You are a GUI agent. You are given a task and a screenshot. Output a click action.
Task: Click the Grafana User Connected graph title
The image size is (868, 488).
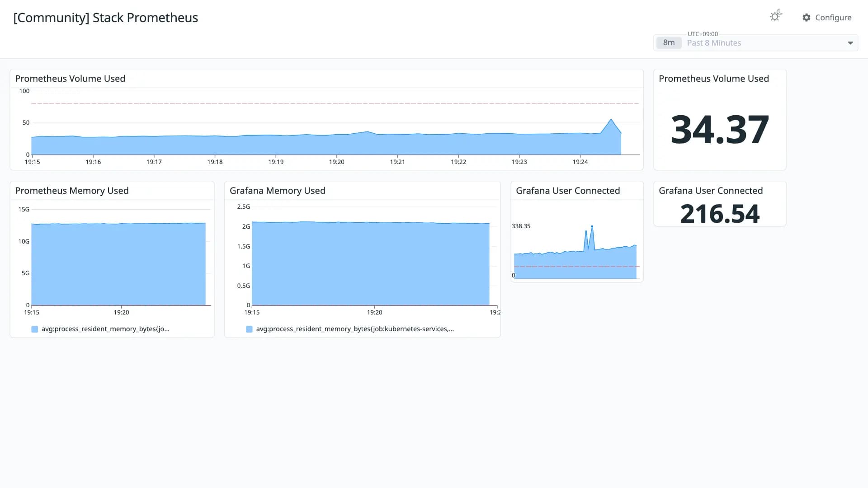pos(568,191)
